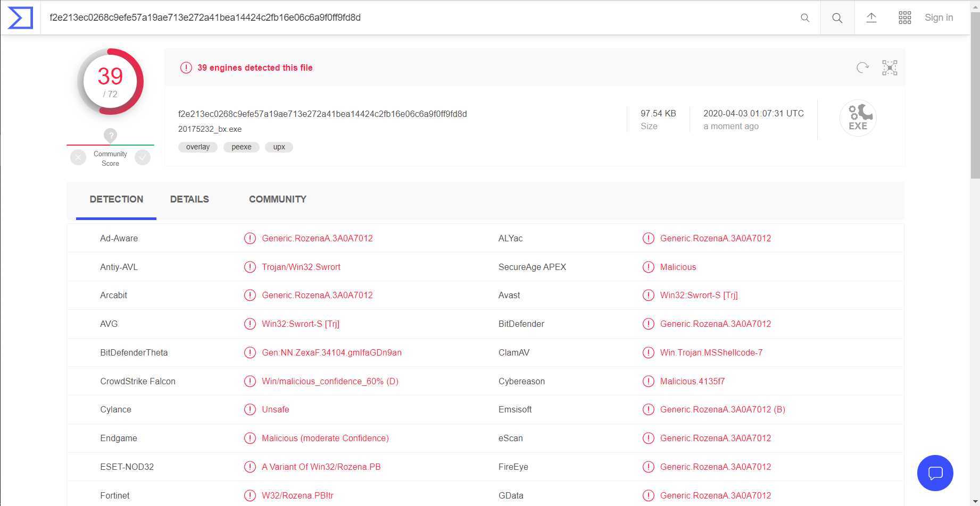Click warning icon in the ClamAV row
Viewport: 980px width, 506px height.
[x=648, y=352]
